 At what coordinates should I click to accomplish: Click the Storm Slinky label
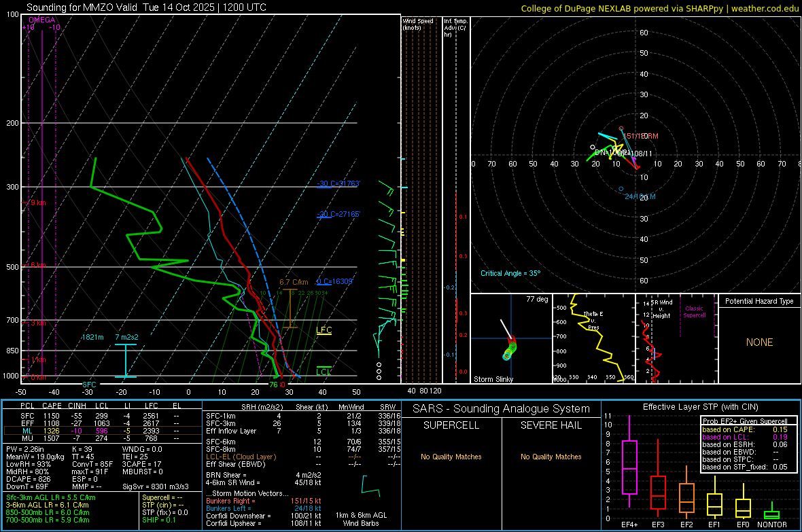pos(493,379)
